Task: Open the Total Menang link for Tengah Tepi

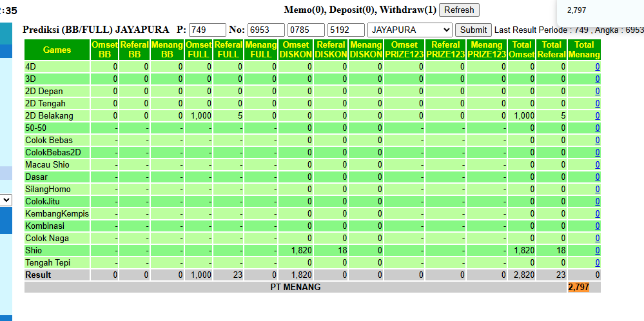Action: 597,263
